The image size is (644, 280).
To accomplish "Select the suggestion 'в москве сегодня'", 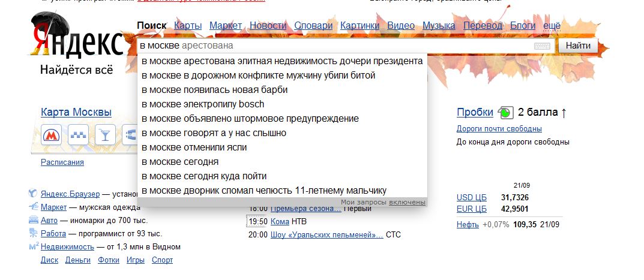I will click(x=282, y=162).
